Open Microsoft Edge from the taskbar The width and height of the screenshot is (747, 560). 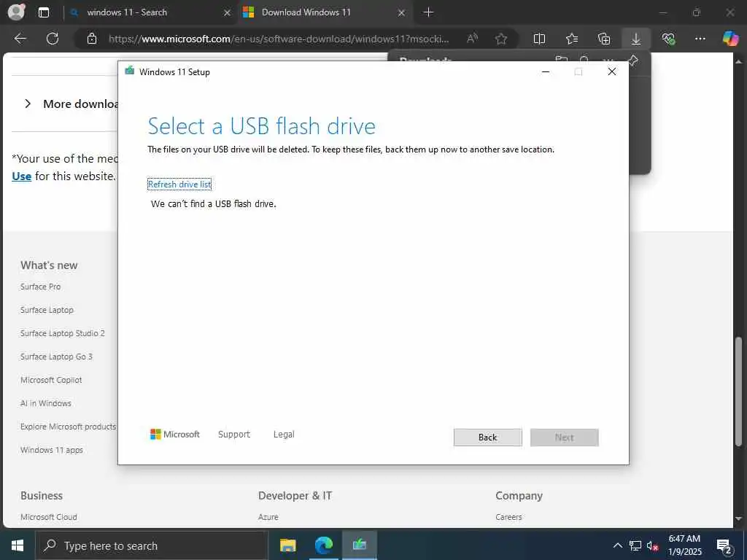tap(324, 545)
